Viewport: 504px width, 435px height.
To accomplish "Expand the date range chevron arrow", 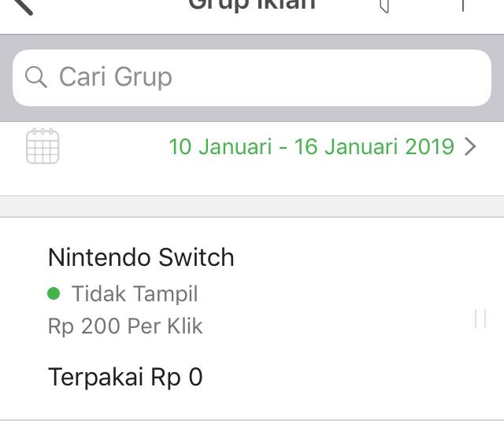I will click(470, 146).
